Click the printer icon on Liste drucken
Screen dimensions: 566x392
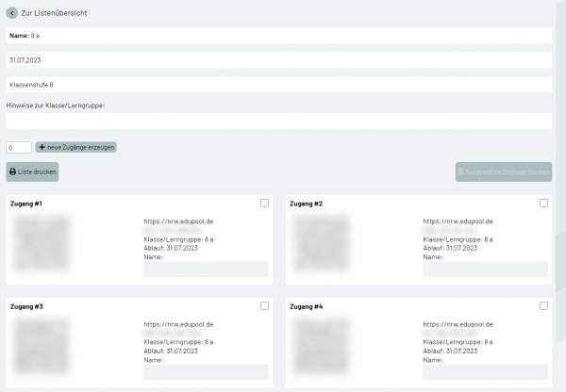(x=12, y=172)
